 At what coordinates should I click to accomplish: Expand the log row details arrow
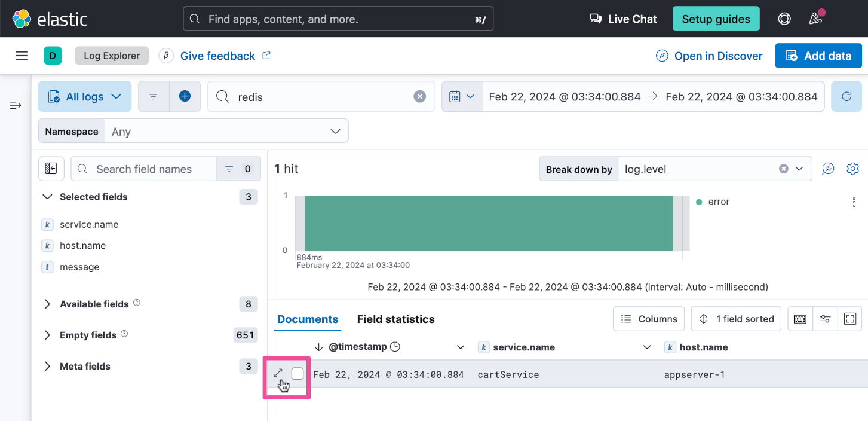tap(278, 374)
